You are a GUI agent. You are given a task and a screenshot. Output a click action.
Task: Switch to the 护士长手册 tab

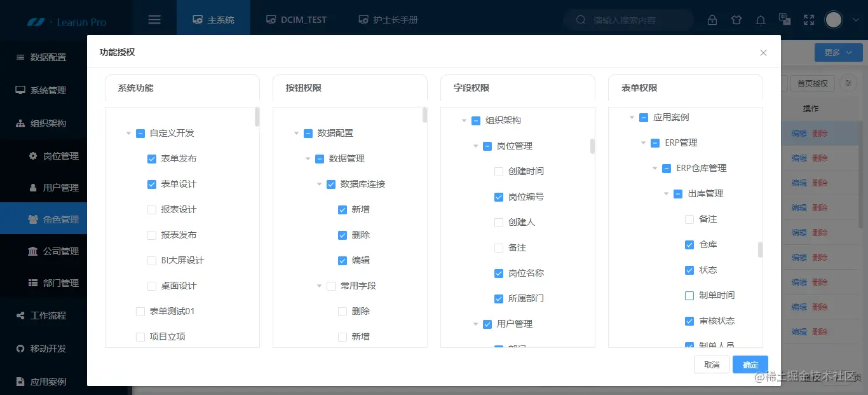[387, 19]
